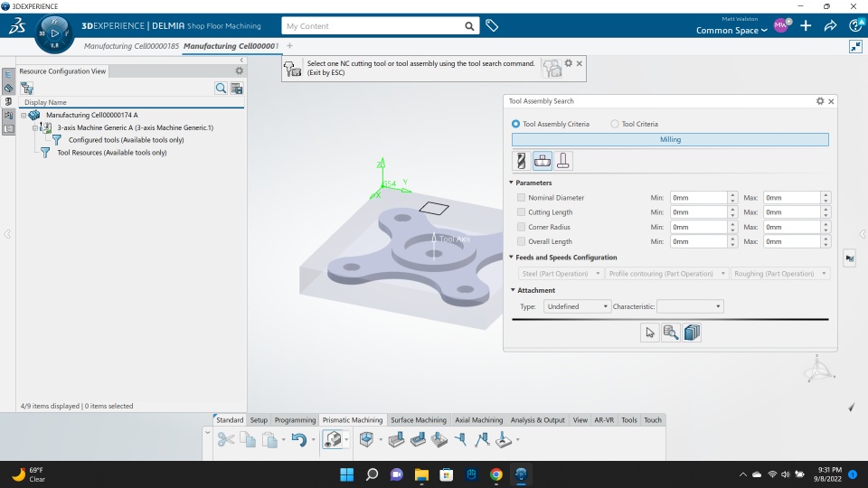Open Tool Assembly Search settings gear
Screen dimensions: 868x488
coord(820,101)
